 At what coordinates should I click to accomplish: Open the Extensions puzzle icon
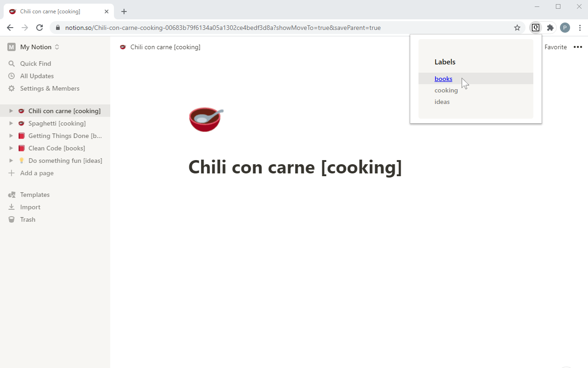pyautogui.click(x=550, y=28)
